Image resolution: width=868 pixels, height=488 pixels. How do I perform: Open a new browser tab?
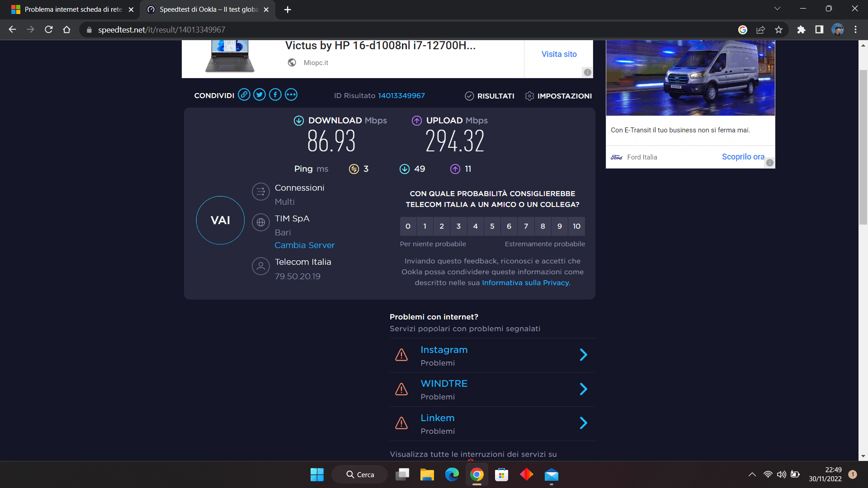pos(288,9)
